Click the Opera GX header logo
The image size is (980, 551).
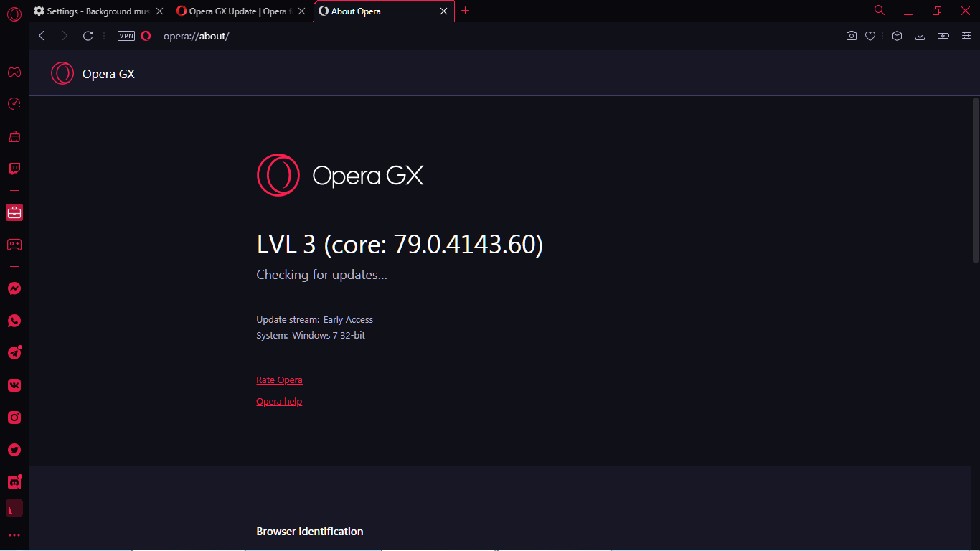[x=62, y=73]
